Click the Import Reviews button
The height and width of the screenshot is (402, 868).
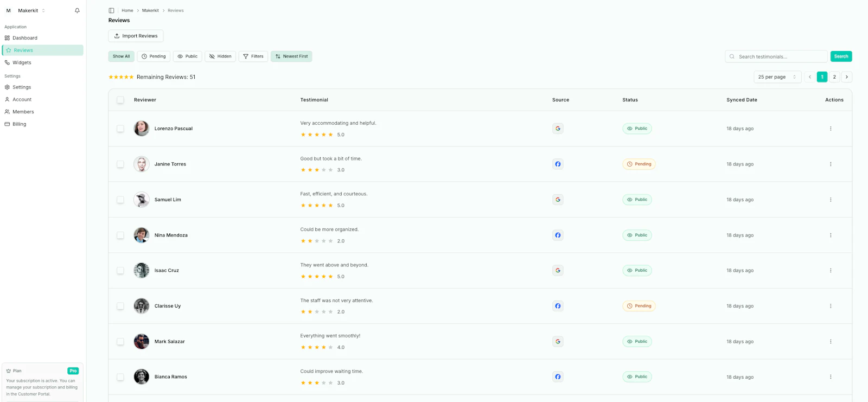point(136,36)
